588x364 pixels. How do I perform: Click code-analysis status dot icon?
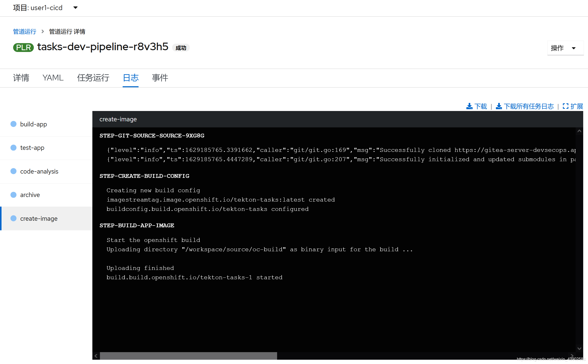point(13,171)
